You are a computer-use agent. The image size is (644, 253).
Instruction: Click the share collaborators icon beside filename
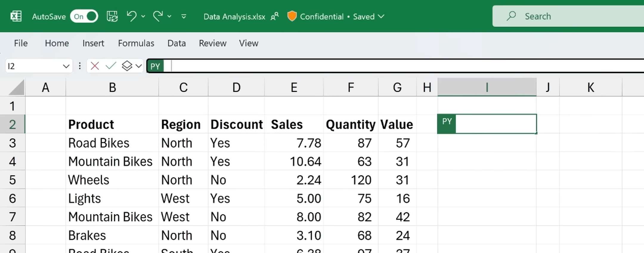pyautogui.click(x=275, y=16)
